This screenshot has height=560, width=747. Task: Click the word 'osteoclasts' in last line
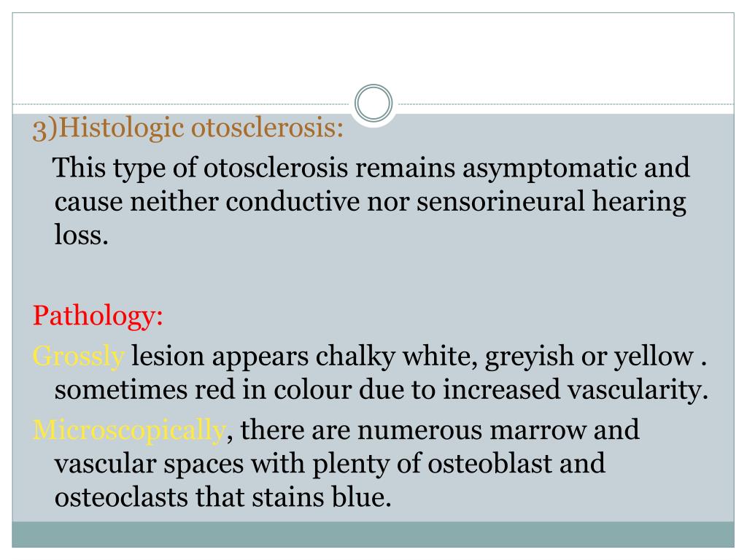coord(121,497)
